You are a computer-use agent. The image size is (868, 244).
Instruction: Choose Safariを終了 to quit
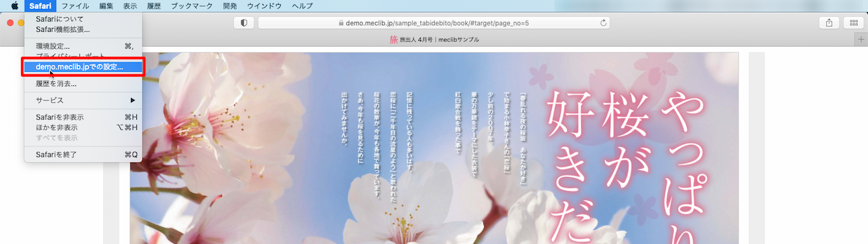coord(83,155)
